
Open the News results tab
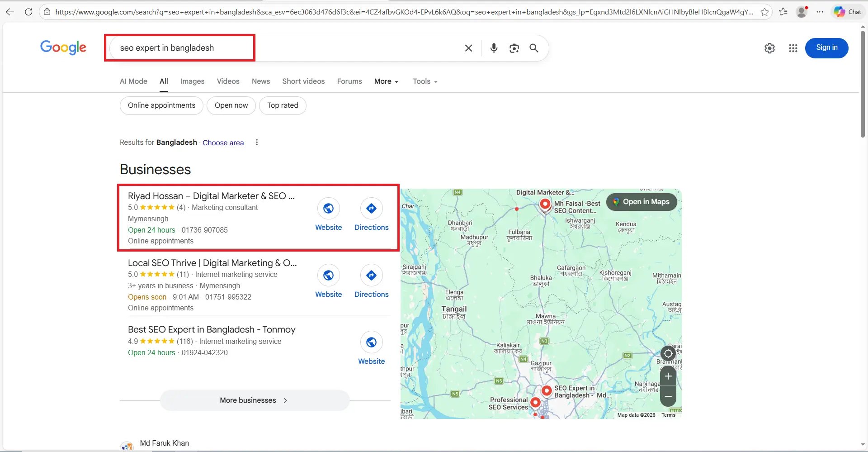[x=260, y=81]
